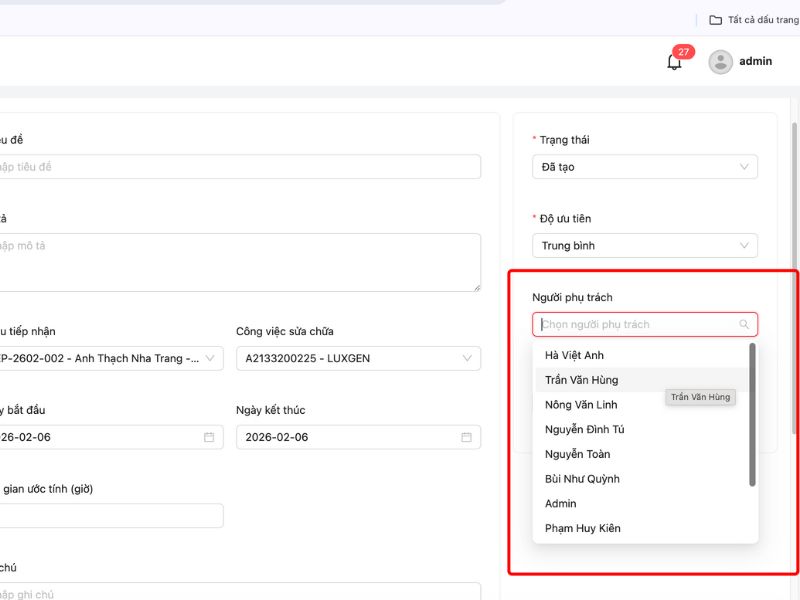Viewport: 800px width, 600px height.
Task: Select Hà Việt Anh from list
Action: [574, 355]
